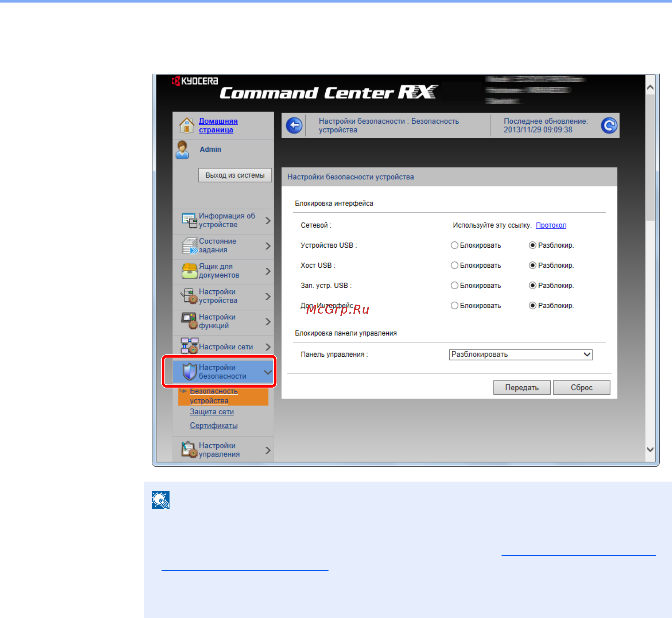
Task: Click scrollbar down arrow
Action: click(650, 449)
